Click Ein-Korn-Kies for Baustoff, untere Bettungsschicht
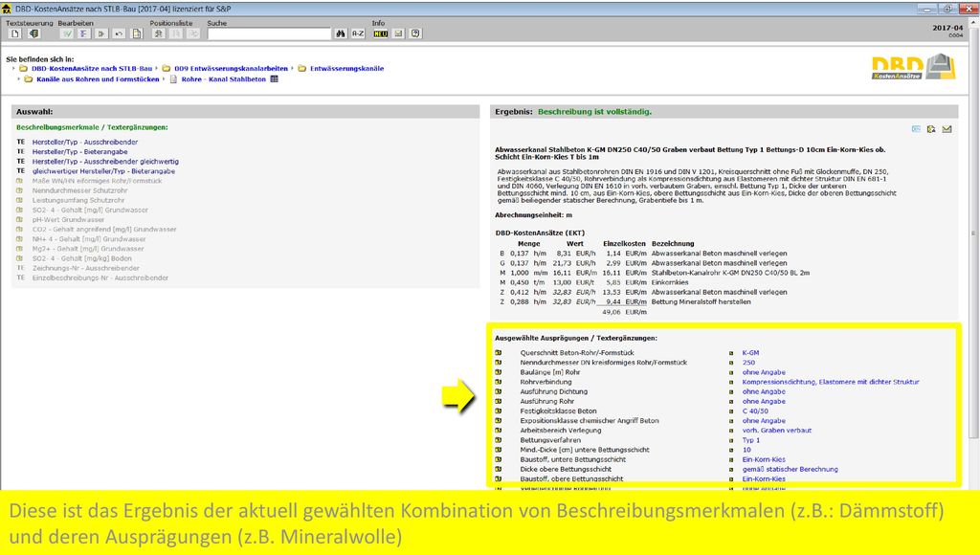The image size is (980, 555). (x=764, y=459)
